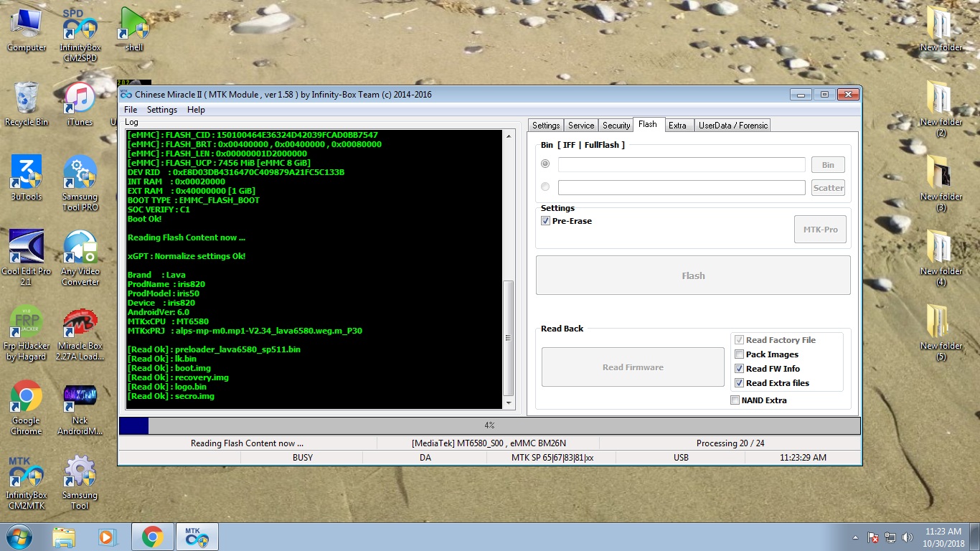Open the Settings menu
Viewport: 980px width, 551px height.
tap(162, 110)
